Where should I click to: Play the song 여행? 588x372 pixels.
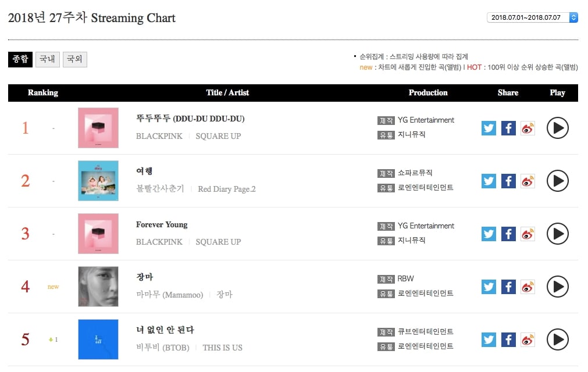557,181
